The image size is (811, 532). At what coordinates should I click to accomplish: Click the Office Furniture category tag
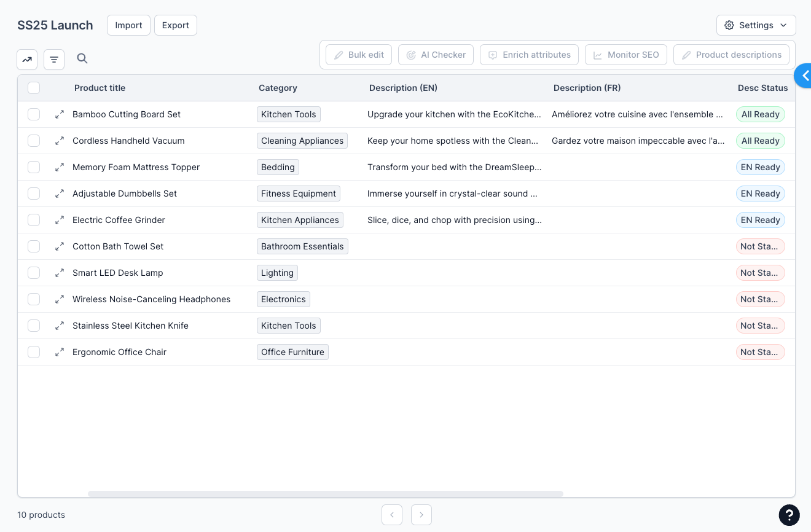292,352
